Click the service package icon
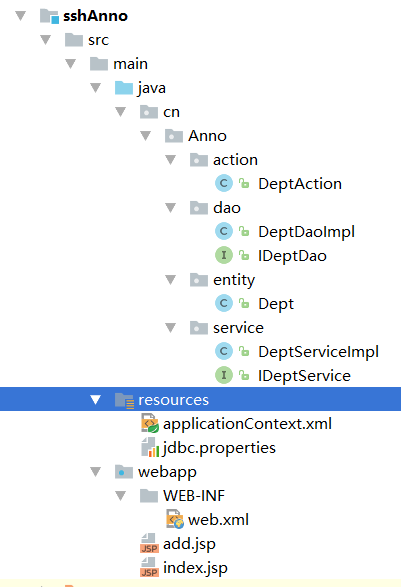Viewport: 401px width, 587px height. [199, 328]
